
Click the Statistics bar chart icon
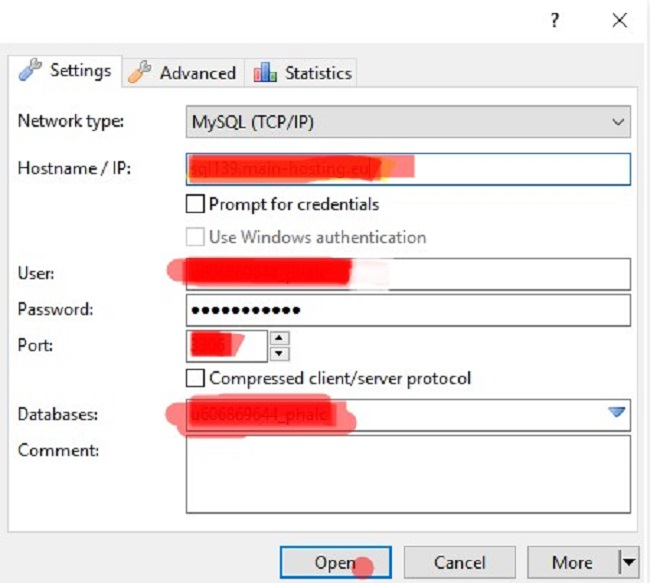(265, 72)
